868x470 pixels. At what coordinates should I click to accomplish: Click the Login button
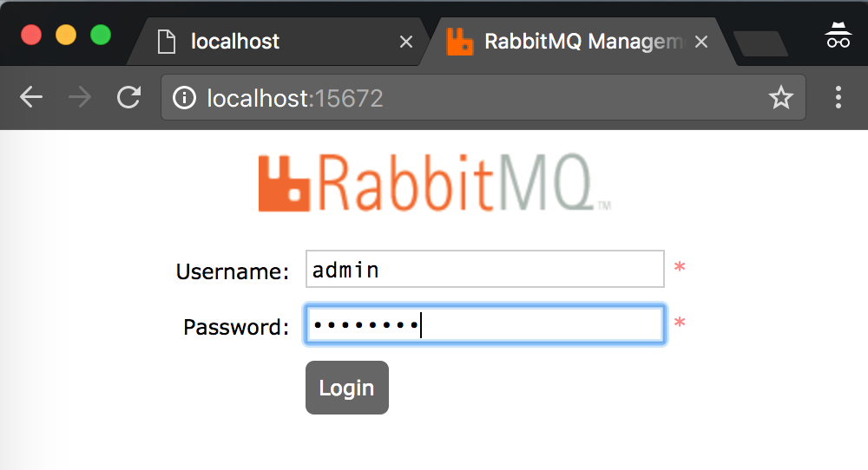point(347,388)
